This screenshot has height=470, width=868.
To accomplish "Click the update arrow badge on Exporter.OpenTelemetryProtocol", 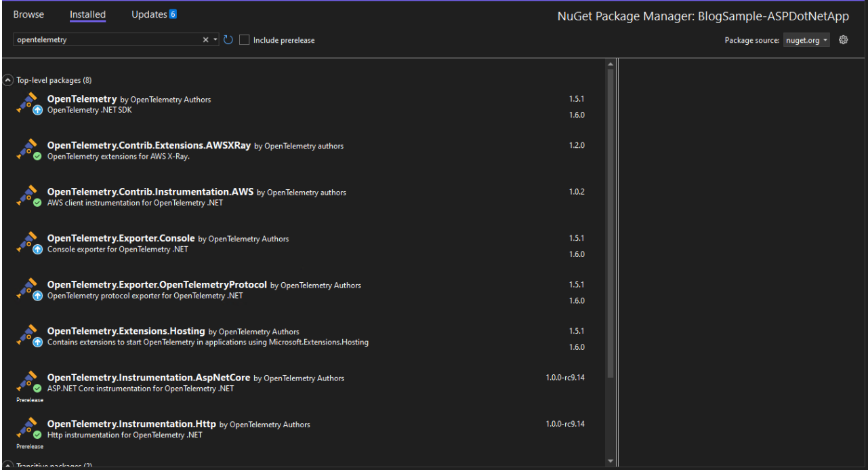I will pyautogui.click(x=38, y=296).
